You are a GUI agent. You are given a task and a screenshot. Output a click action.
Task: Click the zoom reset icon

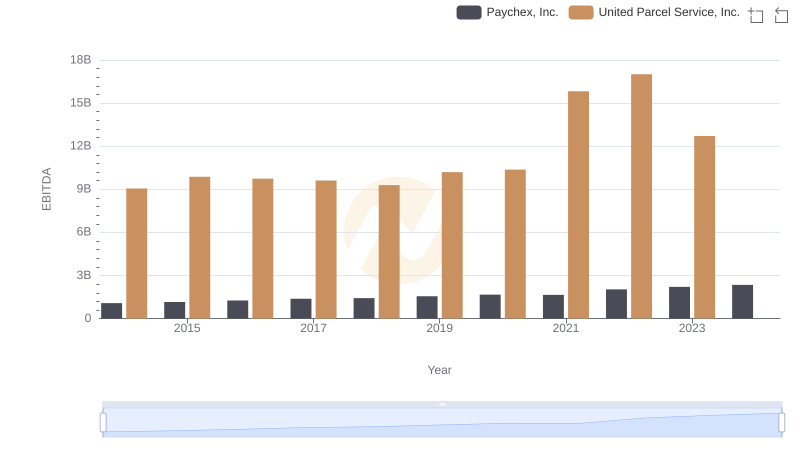pos(781,15)
